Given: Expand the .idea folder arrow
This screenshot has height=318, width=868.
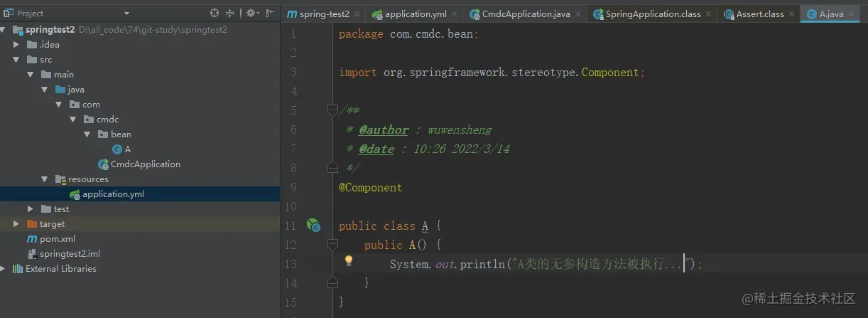Looking at the screenshot, I should click(16, 45).
